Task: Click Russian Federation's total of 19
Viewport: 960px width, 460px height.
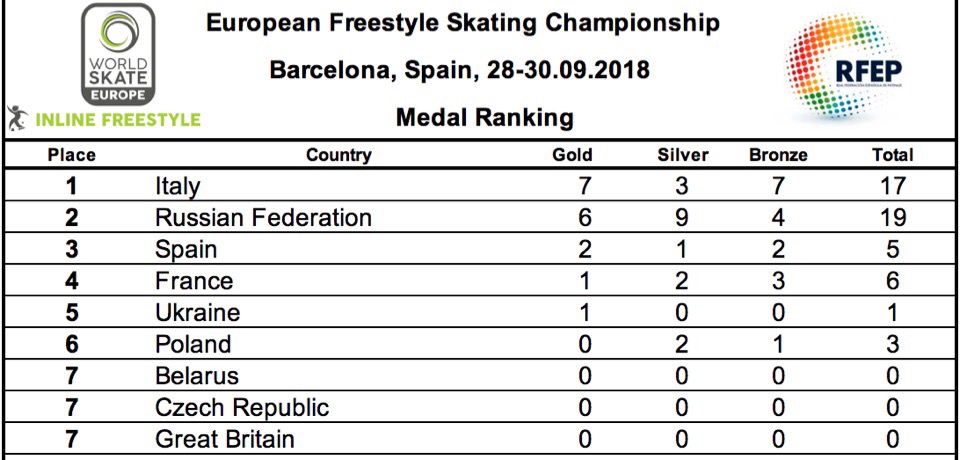Action: [x=892, y=218]
